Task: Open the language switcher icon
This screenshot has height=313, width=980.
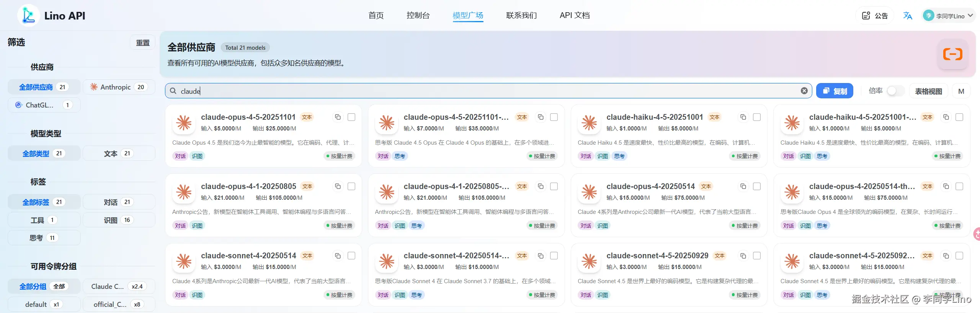Action: pos(907,16)
